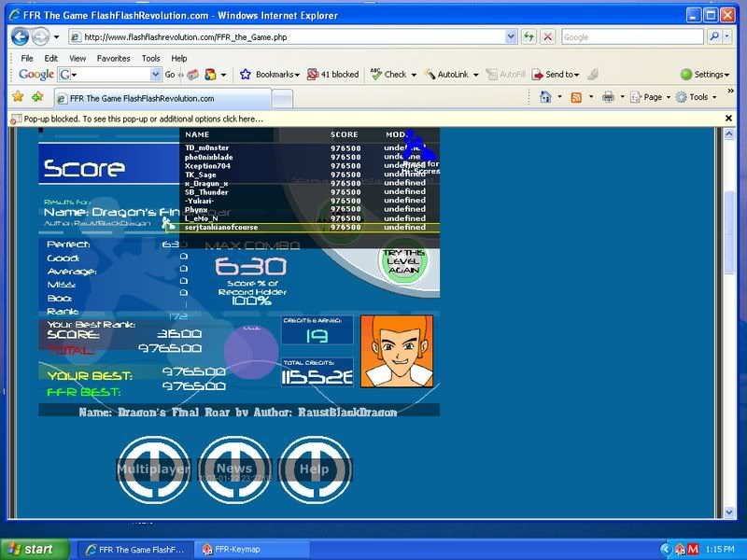Open the Send to dropdown

[556, 75]
